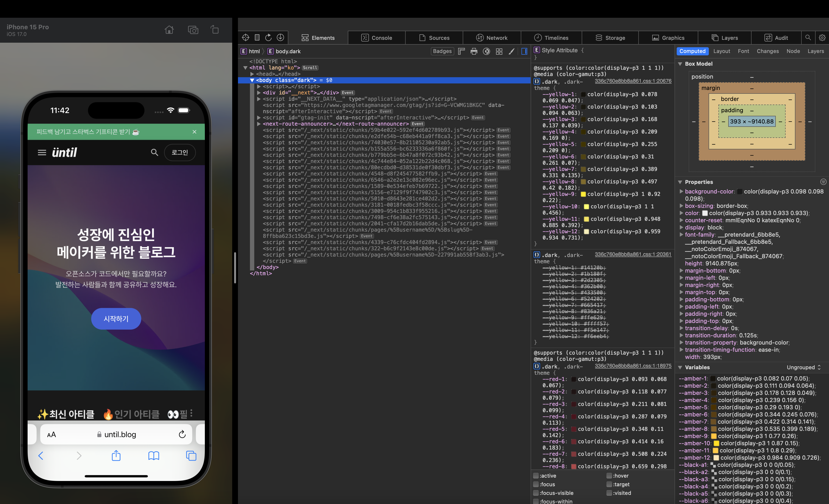Expand the div id="__next" node
829x504 pixels.
point(258,93)
